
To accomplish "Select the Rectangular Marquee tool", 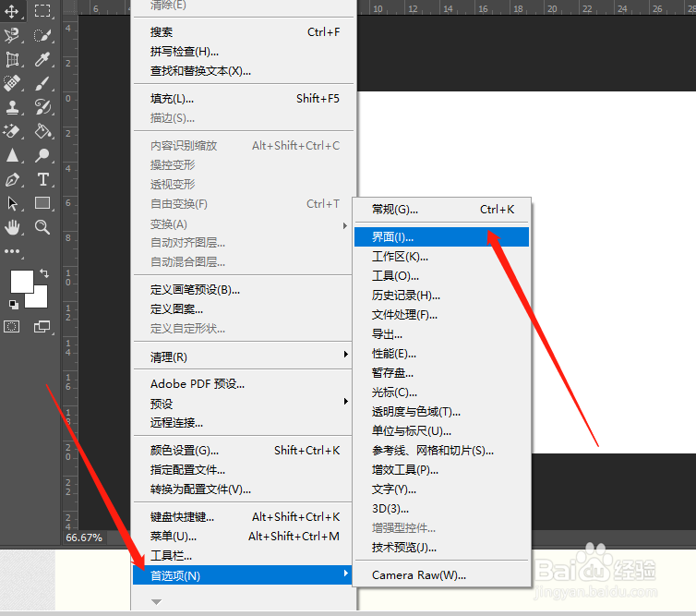I will 42,11.
